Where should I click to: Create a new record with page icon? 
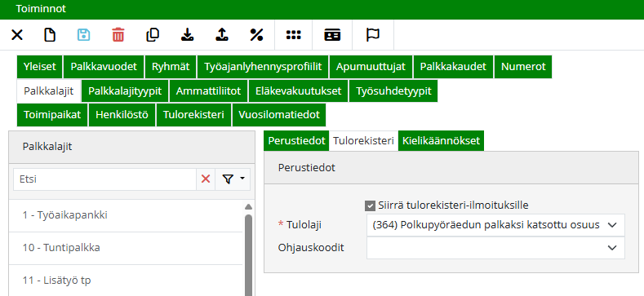pos(50,35)
